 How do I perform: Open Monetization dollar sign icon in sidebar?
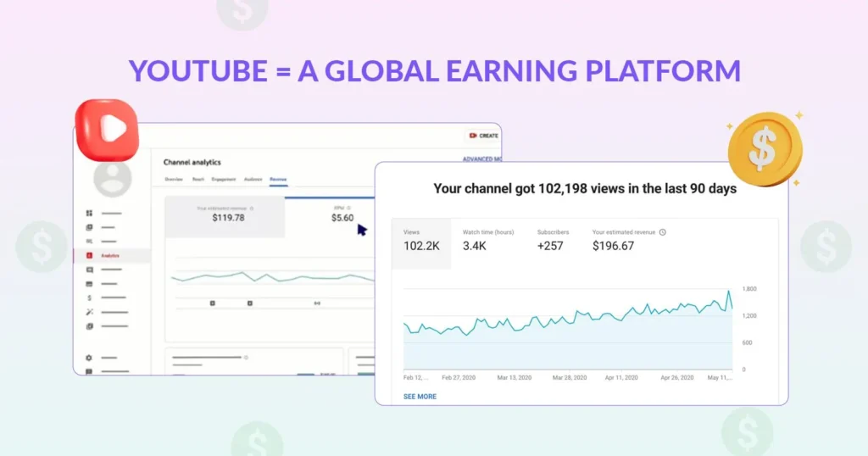pyautogui.click(x=89, y=298)
